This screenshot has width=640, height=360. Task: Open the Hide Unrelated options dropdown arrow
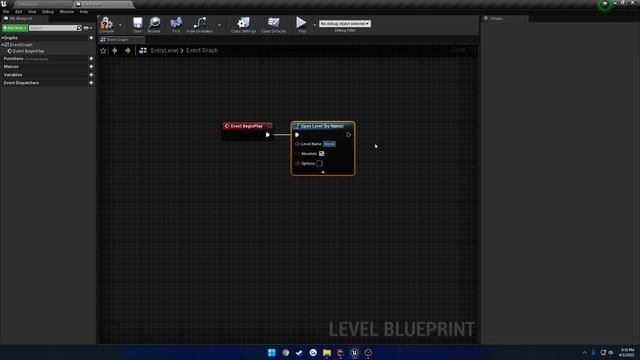click(x=219, y=25)
